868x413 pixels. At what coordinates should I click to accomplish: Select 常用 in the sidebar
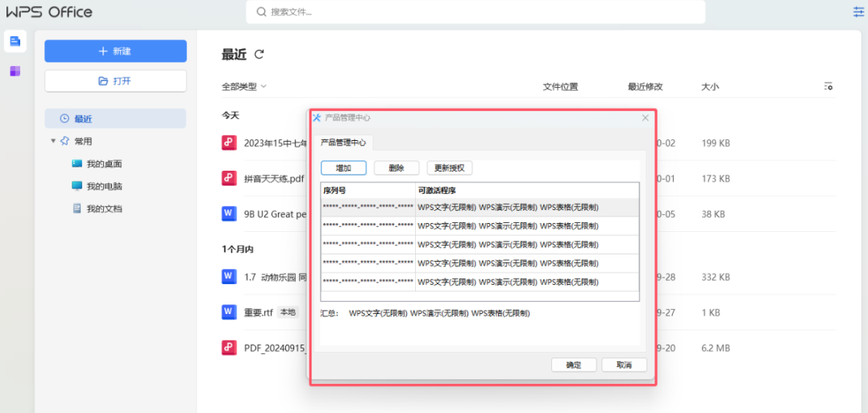[x=83, y=141]
